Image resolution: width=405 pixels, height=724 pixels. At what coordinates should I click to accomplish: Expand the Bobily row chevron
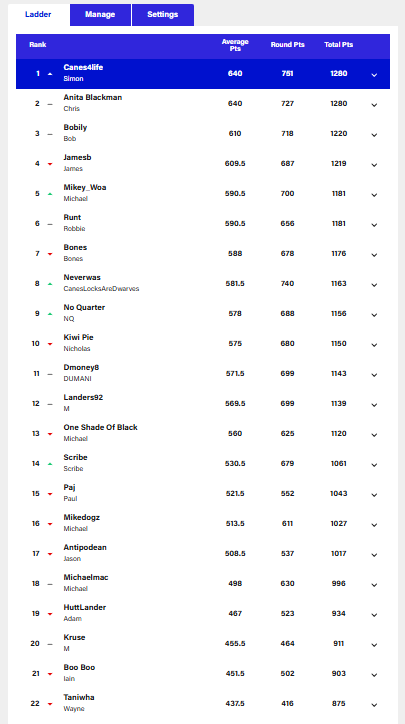click(374, 135)
